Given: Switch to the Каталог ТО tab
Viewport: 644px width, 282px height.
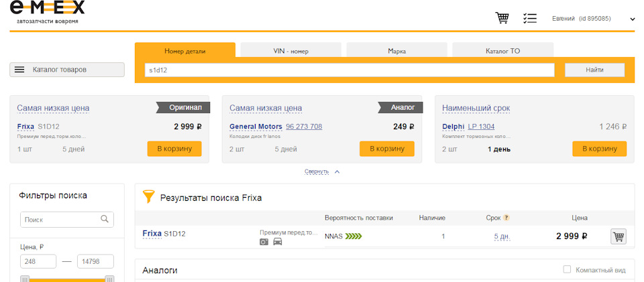Looking at the screenshot, I should 502,51.
